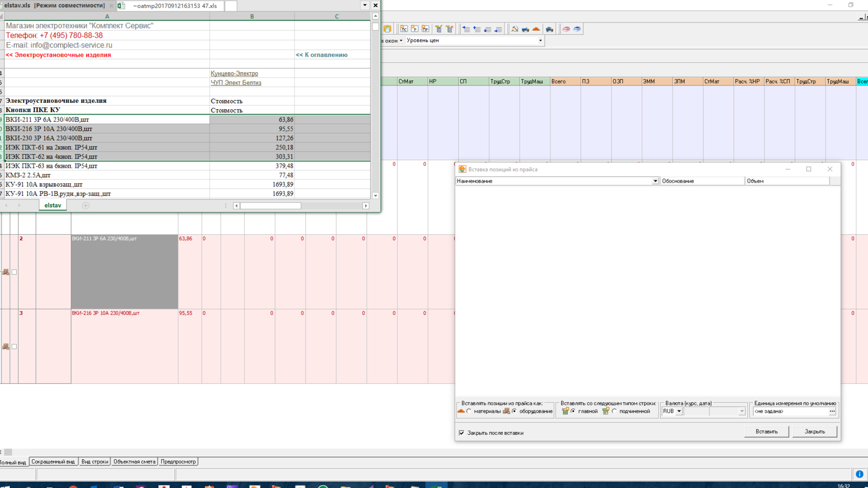This screenshot has width=868, height=488.
Task: Click the orange materials pile toolbar icon
Action: (536, 29)
